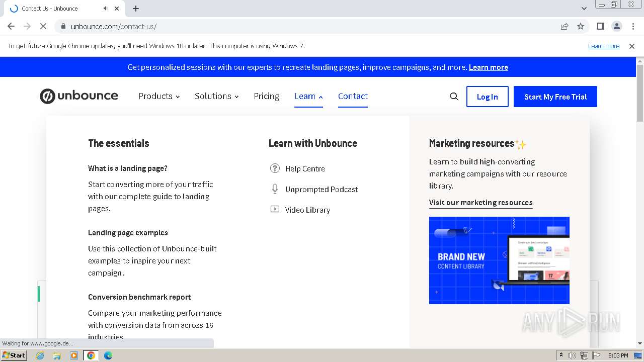
Task: Expand the Products dropdown menu
Action: click(159, 96)
